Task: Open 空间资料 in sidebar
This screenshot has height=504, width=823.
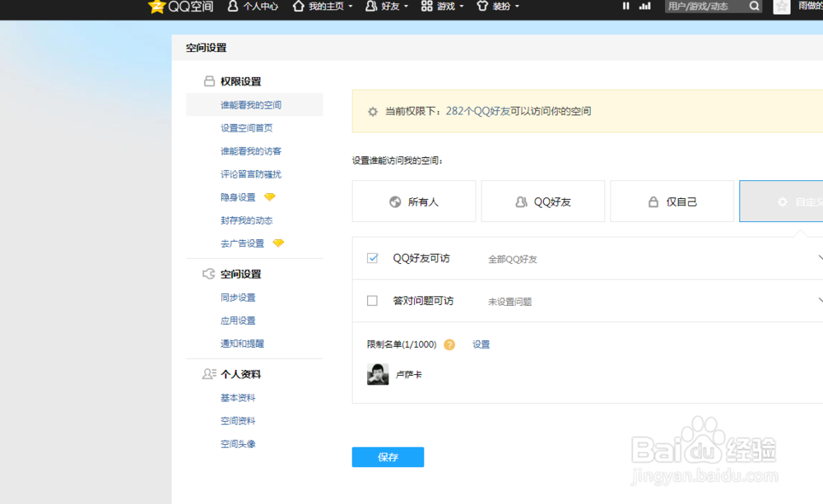Action: coord(238,421)
